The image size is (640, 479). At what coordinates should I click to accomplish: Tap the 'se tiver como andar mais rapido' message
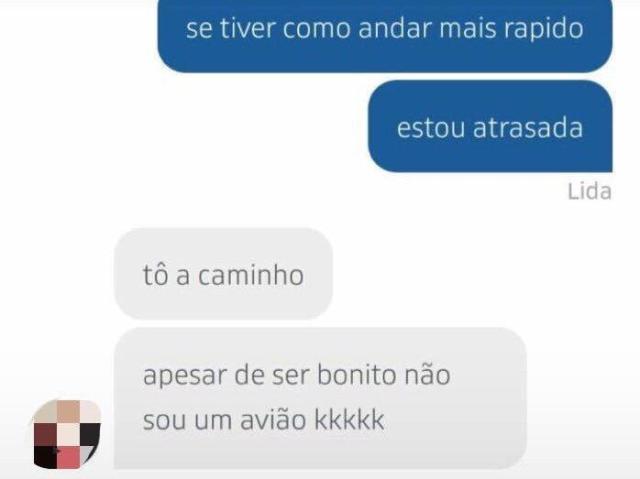[385, 35]
